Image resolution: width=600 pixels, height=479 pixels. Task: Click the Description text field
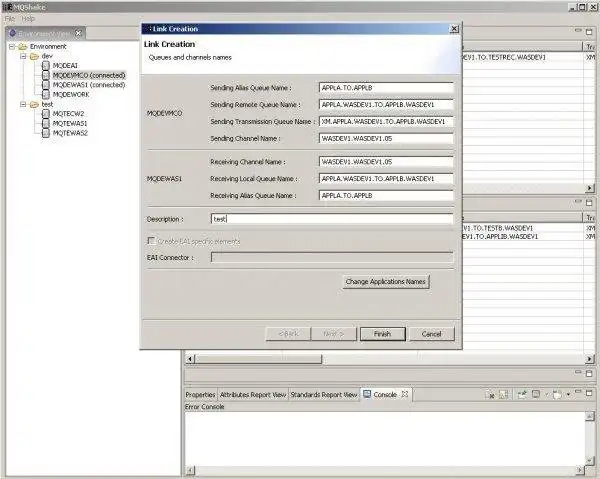click(332, 219)
